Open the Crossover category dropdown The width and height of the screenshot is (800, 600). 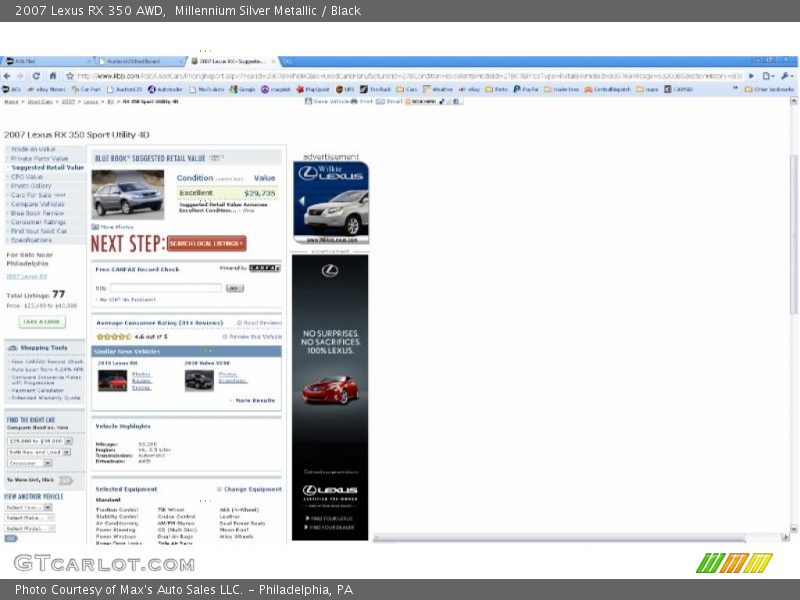[30, 463]
